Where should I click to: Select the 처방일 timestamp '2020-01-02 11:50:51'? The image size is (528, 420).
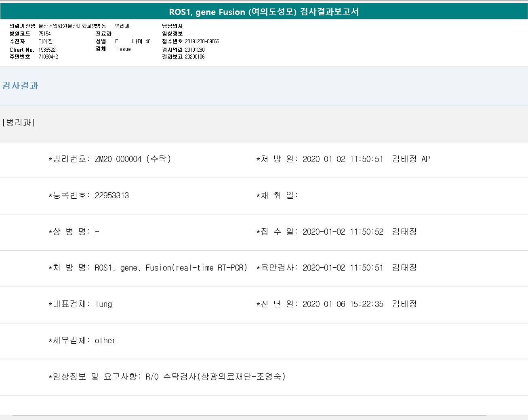click(x=343, y=159)
